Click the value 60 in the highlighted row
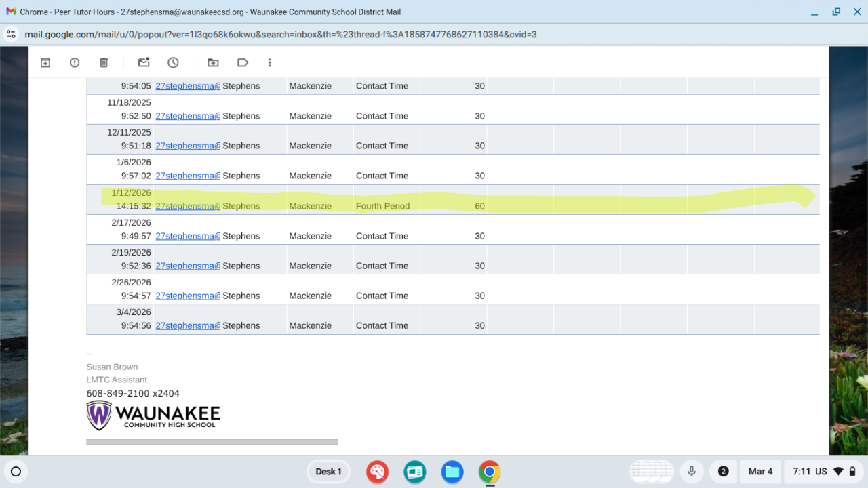Screen dimensions: 868x488 (479, 206)
